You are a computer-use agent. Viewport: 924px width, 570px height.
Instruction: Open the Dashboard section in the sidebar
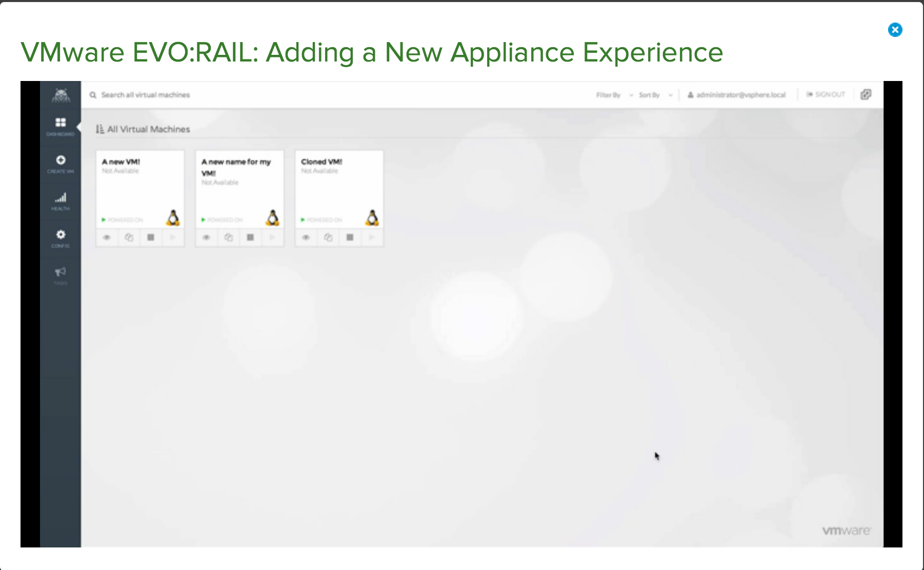tap(61, 126)
